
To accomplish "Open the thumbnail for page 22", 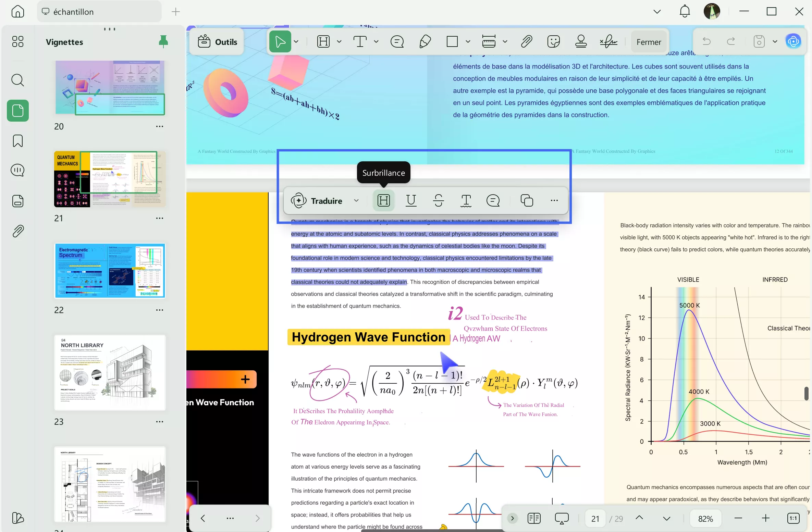I will click(x=110, y=271).
